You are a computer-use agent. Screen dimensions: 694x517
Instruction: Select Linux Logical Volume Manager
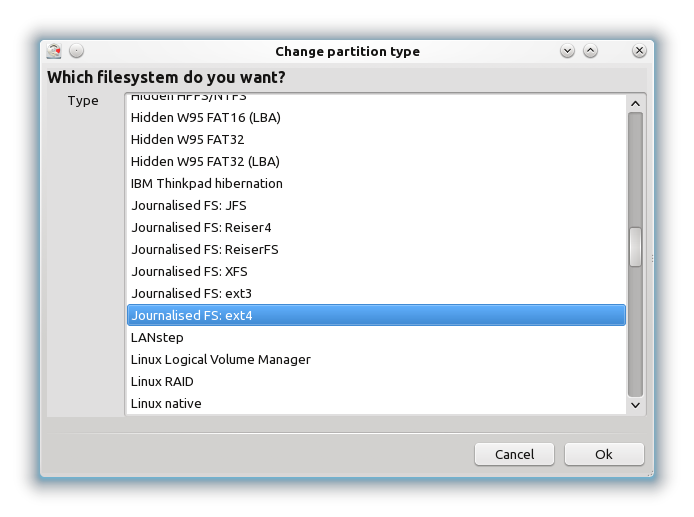[221, 360]
